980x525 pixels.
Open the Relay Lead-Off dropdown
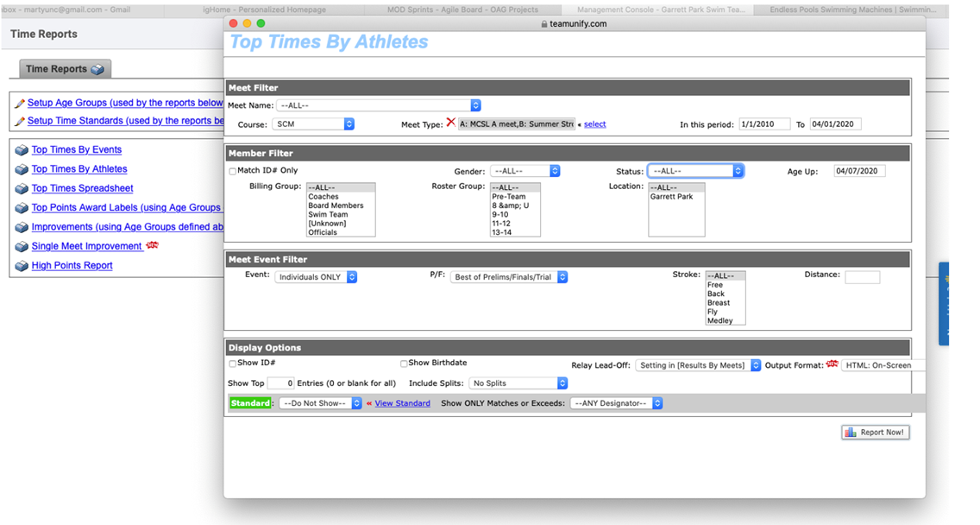pos(698,365)
